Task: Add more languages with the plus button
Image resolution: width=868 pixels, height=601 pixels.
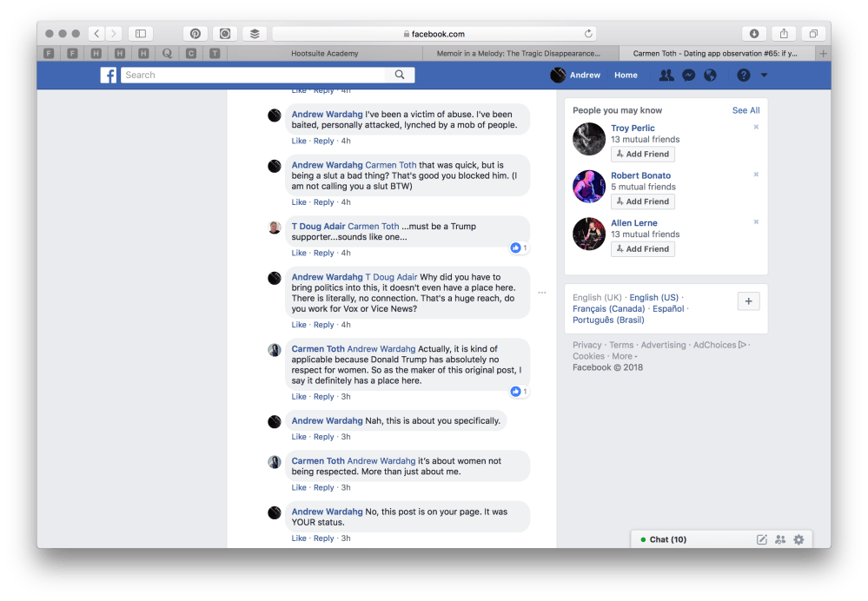Action: pos(749,301)
